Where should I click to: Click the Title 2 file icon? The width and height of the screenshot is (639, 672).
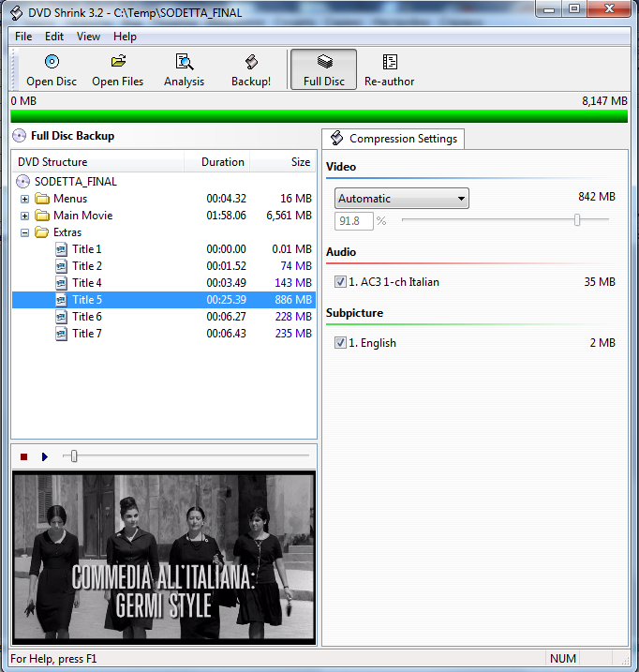click(61, 266)
